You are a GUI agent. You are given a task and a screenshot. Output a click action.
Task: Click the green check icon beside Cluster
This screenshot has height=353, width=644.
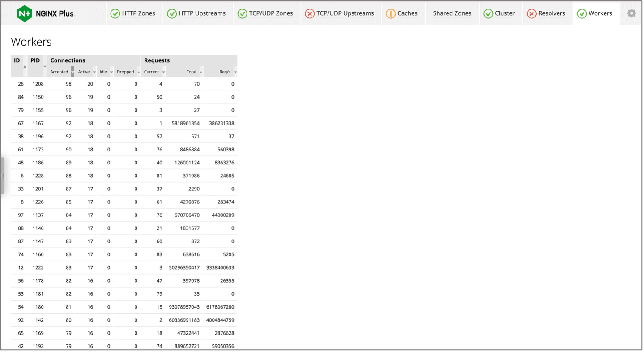pyautogui.click(x=489, y=13)
